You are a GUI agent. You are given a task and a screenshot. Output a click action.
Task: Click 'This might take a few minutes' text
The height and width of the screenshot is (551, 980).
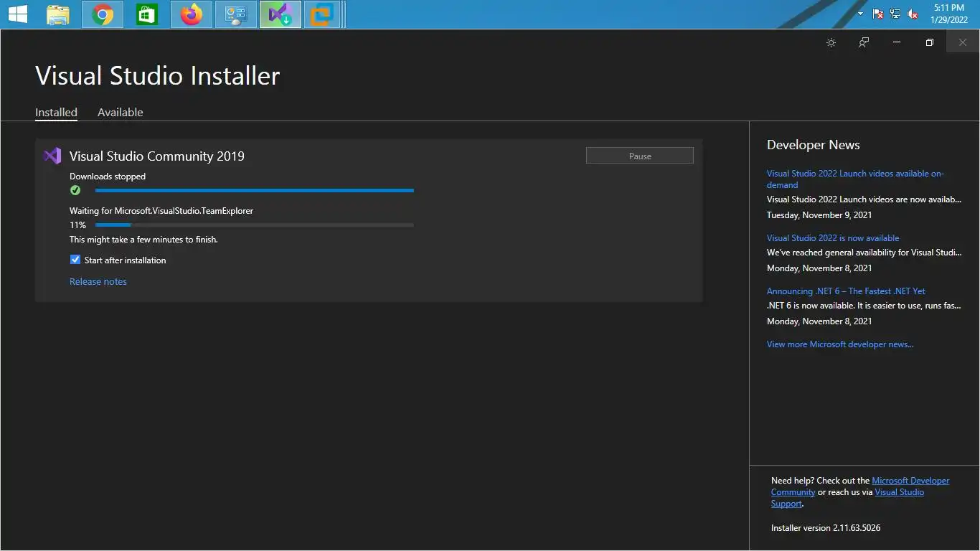point(143,240)
